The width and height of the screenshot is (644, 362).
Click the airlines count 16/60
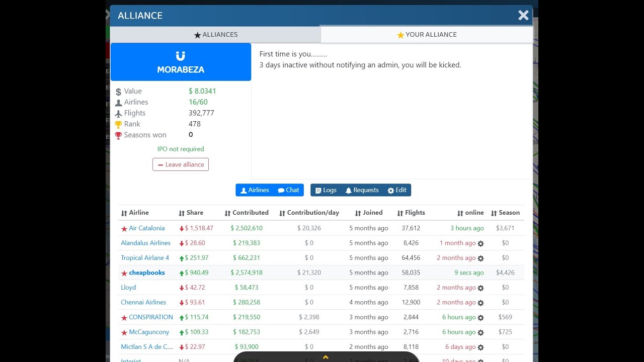coord(198,102)
